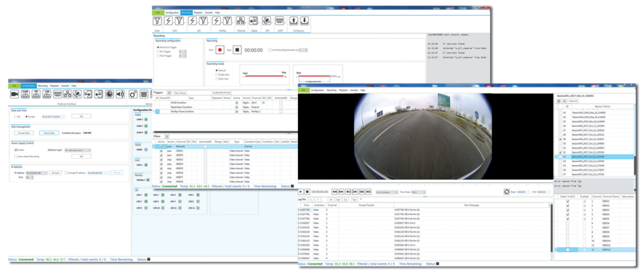Click the CAN trigger lightning icon

tap(169, 21)
